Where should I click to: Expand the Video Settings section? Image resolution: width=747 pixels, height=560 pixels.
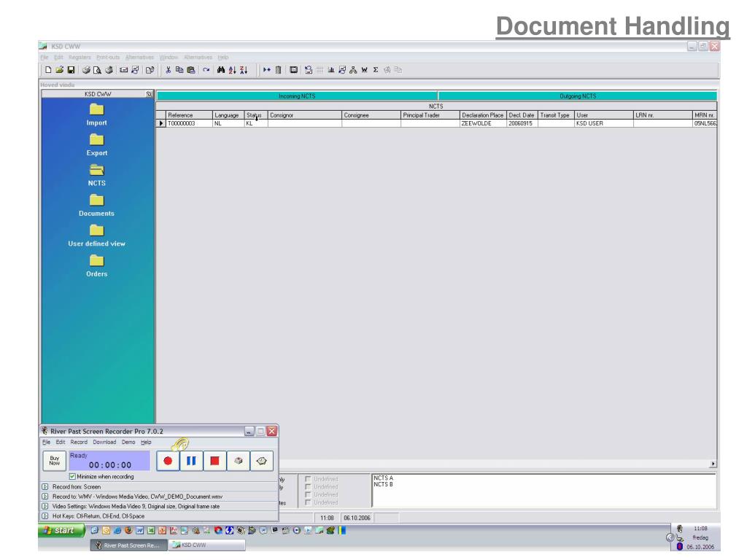pos(44,506)
